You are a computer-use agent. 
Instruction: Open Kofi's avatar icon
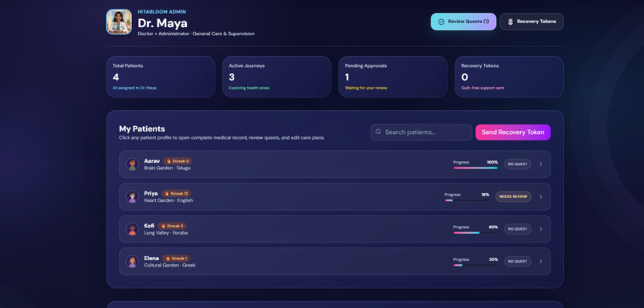(133, 229)
